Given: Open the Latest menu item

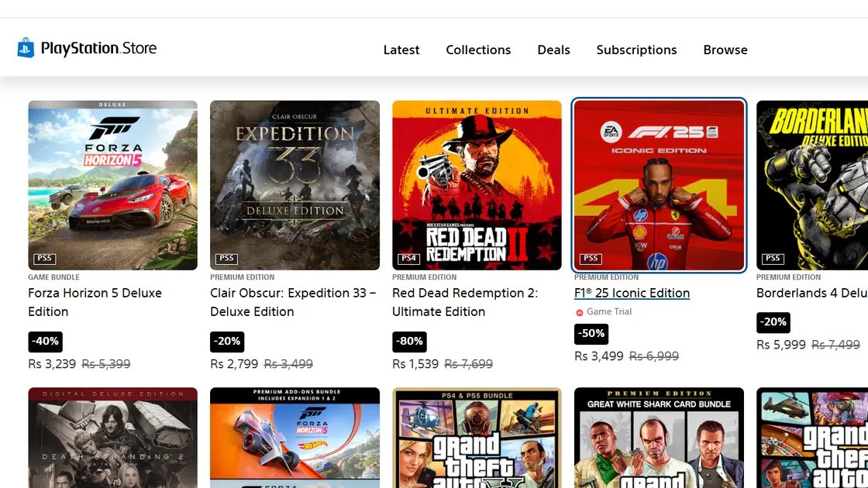Looking at the screenshot, I should click(x=401, y=50).
